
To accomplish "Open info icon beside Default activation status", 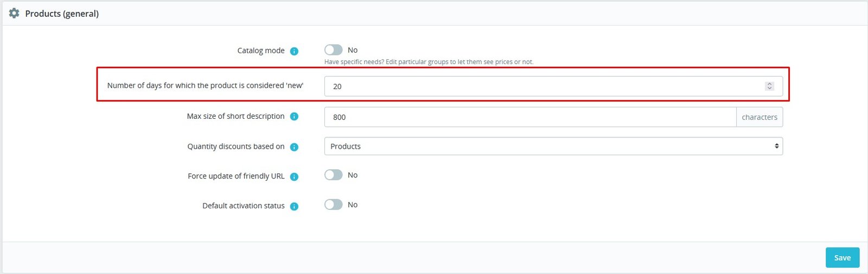I will click(294, 206).
